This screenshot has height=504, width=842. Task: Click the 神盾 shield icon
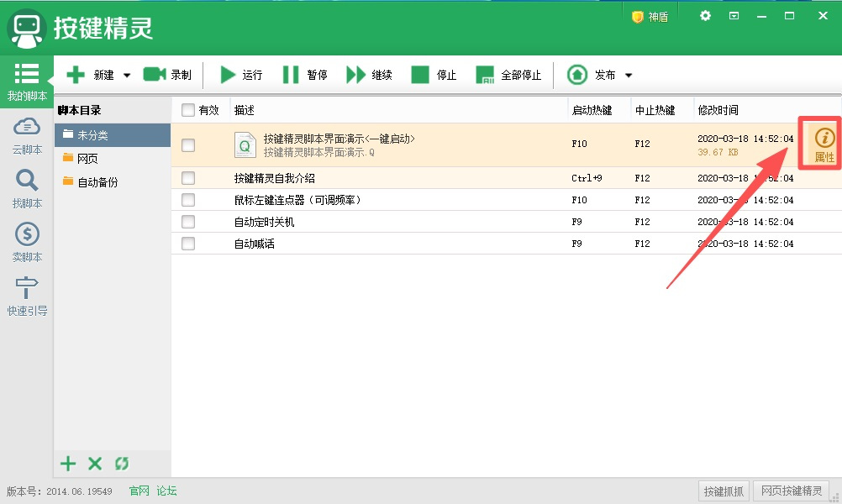point(650,15)
